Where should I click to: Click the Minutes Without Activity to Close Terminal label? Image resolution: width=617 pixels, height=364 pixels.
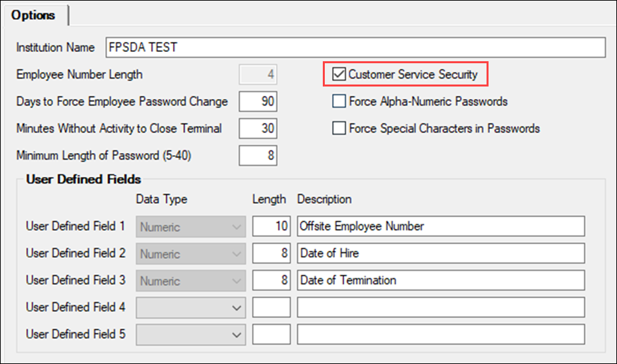[x=119, y=128]
